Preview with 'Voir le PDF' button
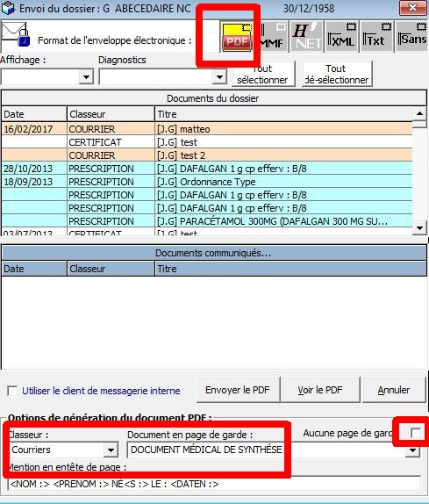 320,390
